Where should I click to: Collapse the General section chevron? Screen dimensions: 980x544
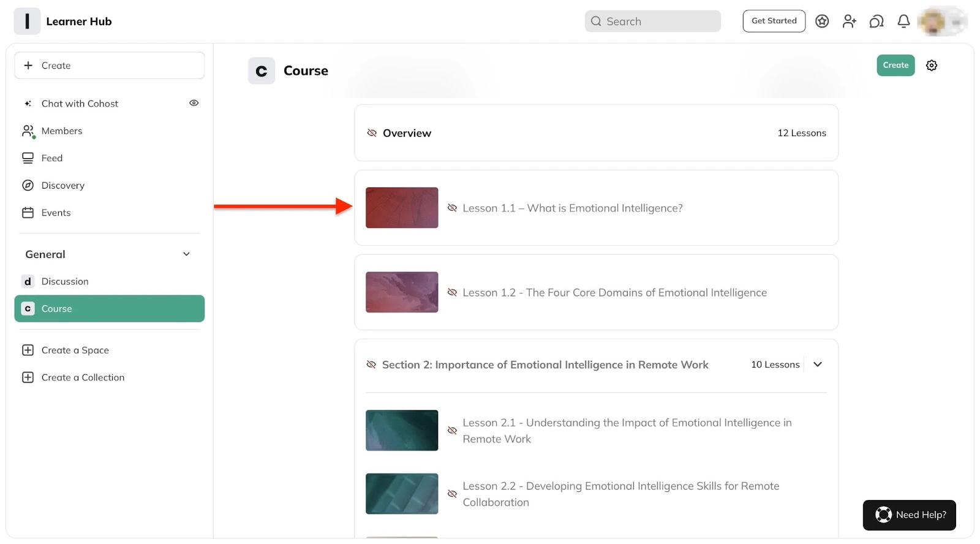coord(186,254)
